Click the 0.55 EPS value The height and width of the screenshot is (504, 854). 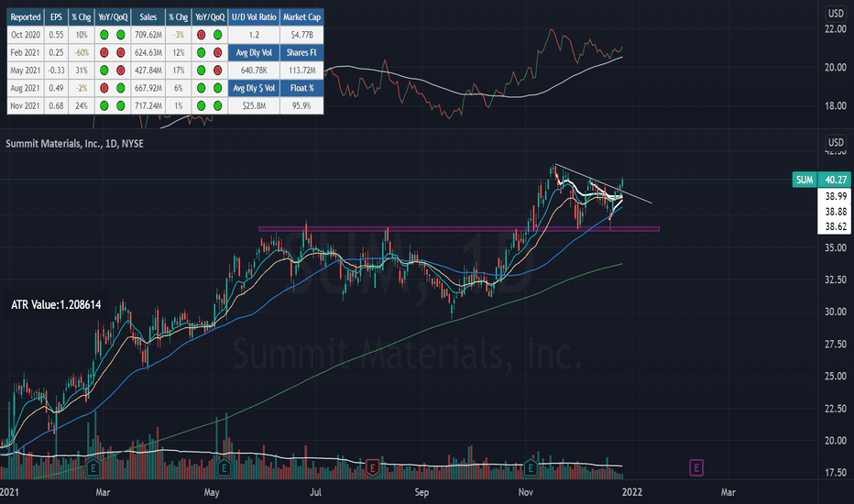tap(56, 35)
